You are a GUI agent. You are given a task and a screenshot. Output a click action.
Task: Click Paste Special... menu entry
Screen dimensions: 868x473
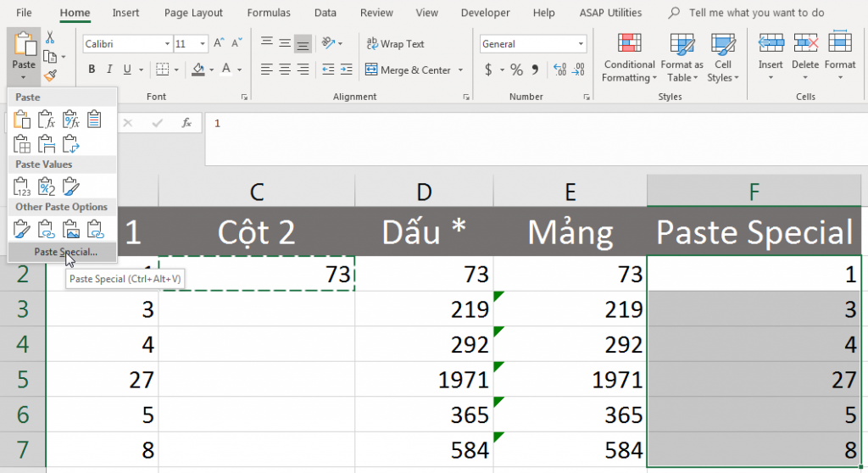(x=64, y=252)
